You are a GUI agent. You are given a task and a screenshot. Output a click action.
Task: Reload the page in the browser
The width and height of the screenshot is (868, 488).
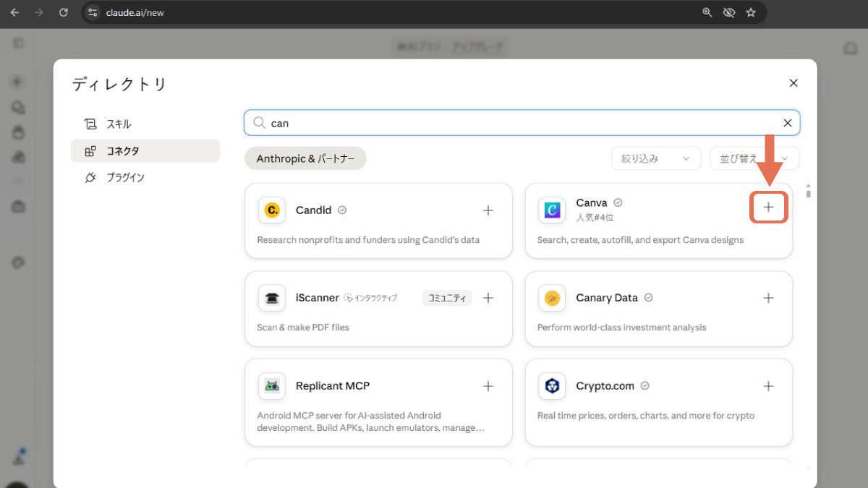(64, 12)
